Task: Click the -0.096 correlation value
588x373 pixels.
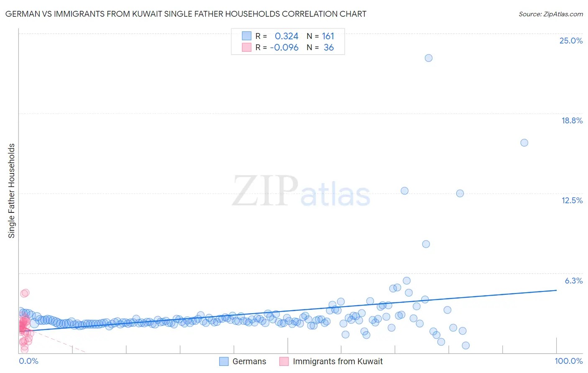Action: pos(284,47)
